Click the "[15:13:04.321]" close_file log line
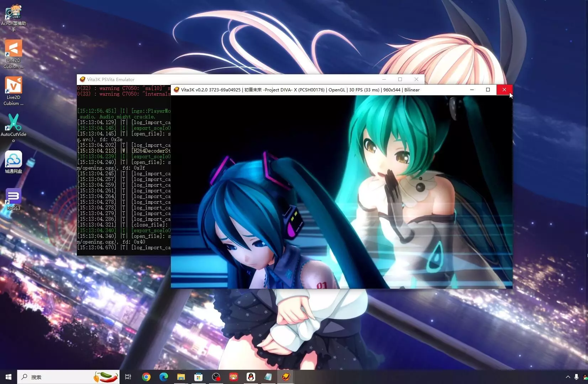588x384 pixels. tap(122, 225)
